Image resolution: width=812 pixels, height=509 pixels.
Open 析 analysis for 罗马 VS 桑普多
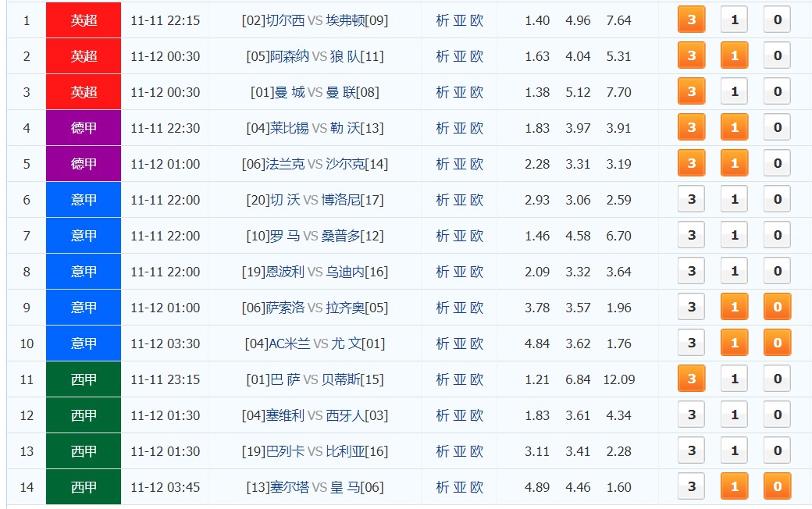442,236
